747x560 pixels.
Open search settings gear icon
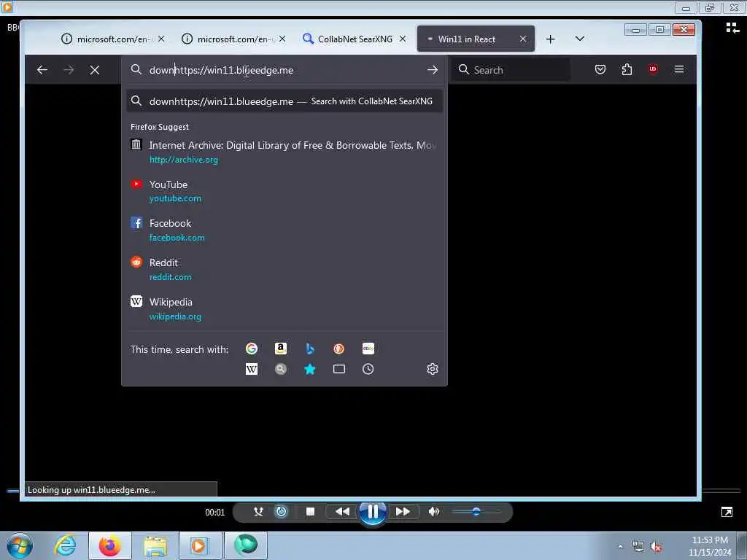tap(432, 369)
